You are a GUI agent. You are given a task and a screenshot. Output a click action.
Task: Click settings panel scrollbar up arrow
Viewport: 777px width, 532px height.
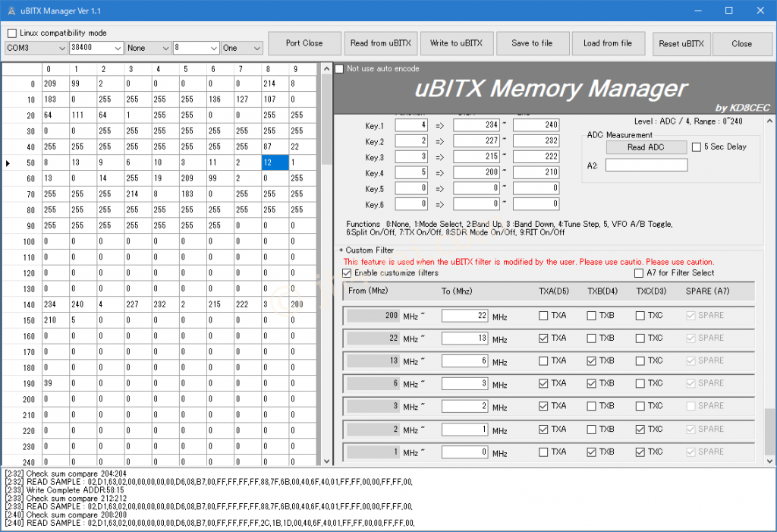tap(769, 121)
